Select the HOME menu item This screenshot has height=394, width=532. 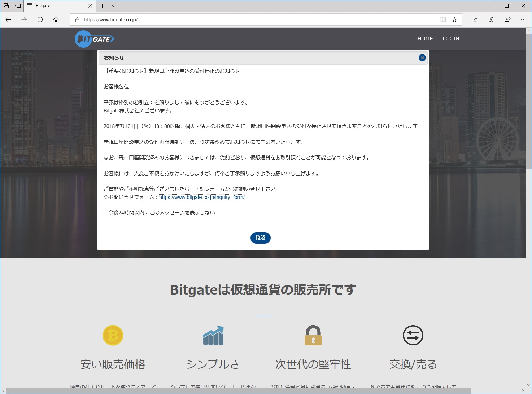pos(425,39)
